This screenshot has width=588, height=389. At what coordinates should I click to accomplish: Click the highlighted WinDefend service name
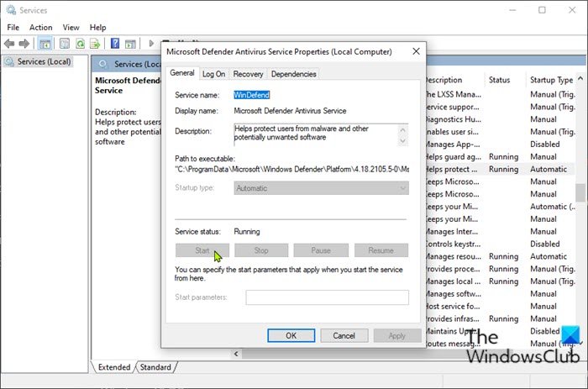click(x=252, y=95)
